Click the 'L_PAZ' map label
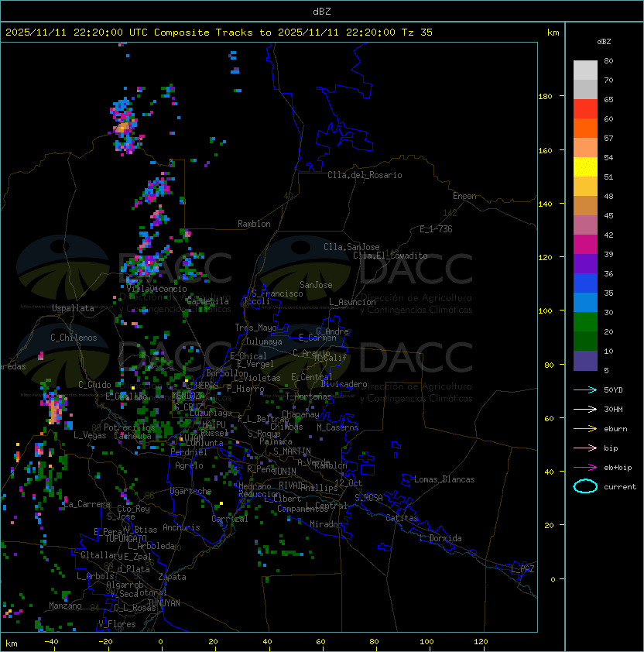Image resolution: width=644 pixels, height=652 pixels. 522,569
